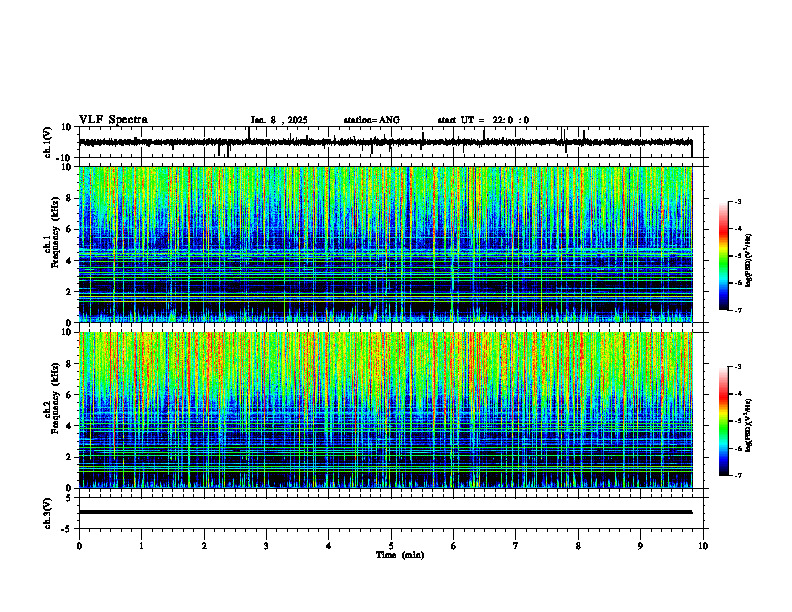The width and height of the screenshot is (792, 612).
Task: Click inside the ch.2 spectrogram panel
Action: tap(385, 410)
